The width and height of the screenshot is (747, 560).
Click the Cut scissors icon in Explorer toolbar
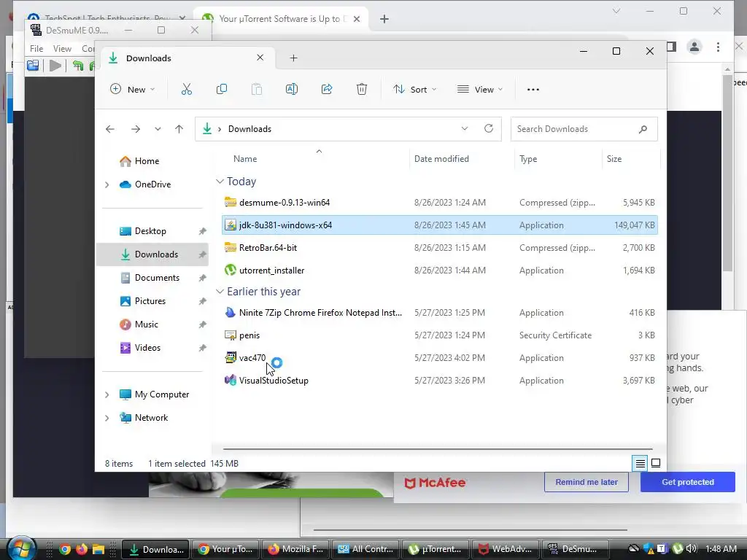tap(186, 89)
